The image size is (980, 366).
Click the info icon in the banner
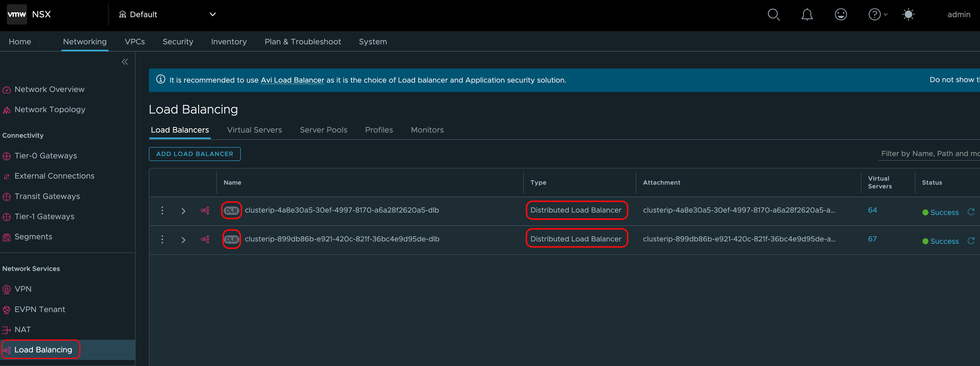tap(161, 79)
